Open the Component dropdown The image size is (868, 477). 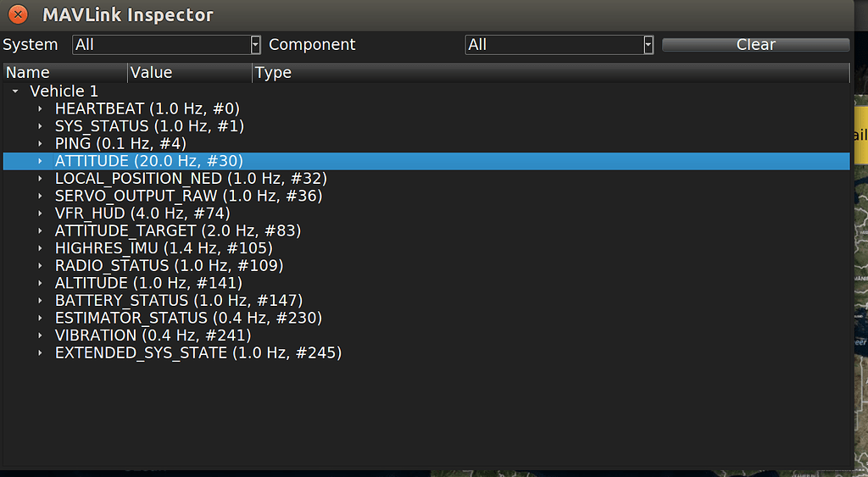559,45
